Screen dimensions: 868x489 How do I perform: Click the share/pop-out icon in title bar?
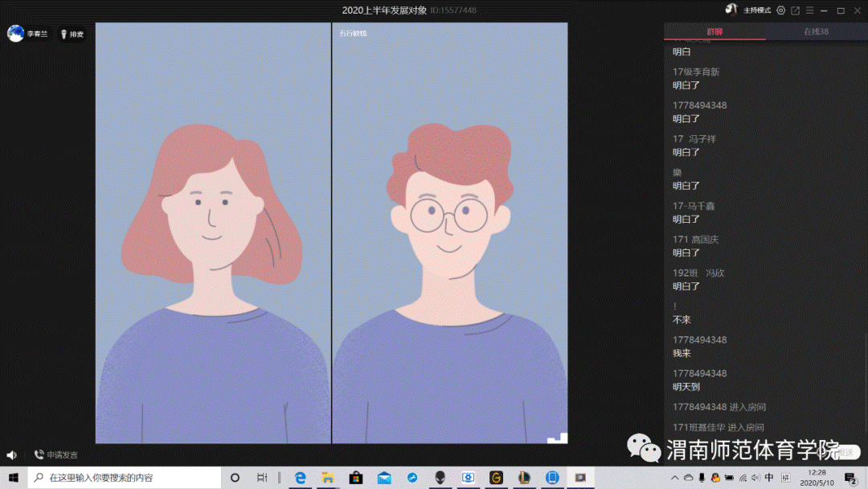coord(795,10)
